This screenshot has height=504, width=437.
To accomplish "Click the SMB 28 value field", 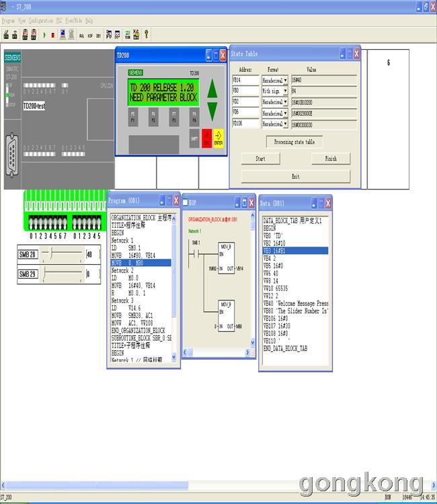I will point(93,254).
